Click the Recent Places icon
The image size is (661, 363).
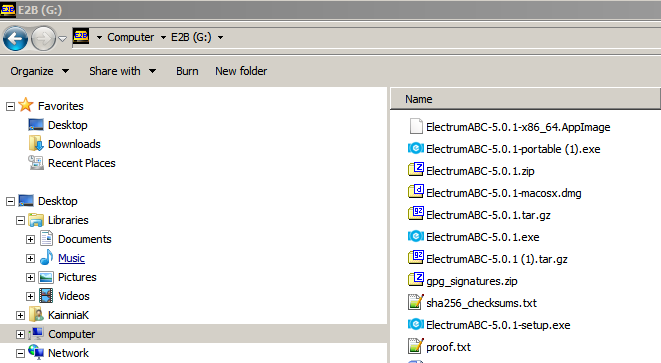click(36, 163)
